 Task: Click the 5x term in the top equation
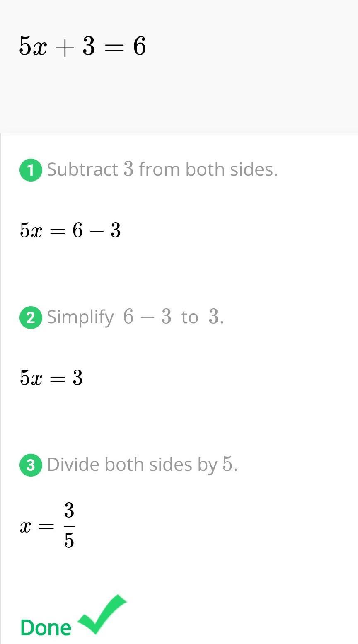[x=34, y=46]
